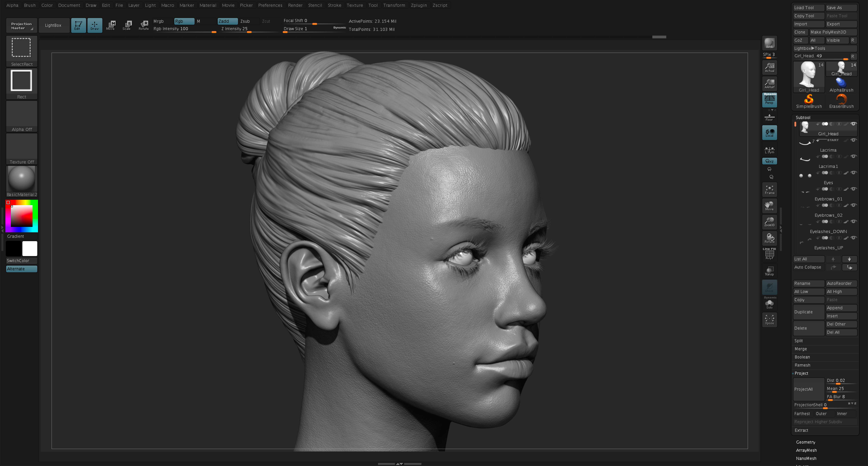Toggle Persp perspective view
Viewport: 868px width, 466px height.
click(769, 100)
